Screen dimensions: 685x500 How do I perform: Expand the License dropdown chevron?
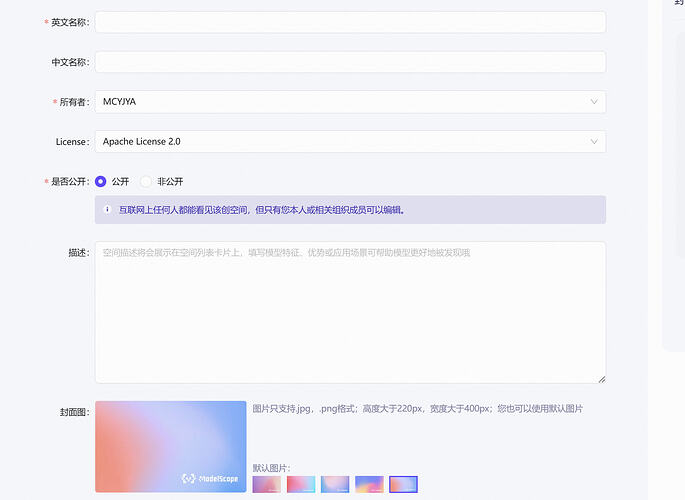coord(594,141)
